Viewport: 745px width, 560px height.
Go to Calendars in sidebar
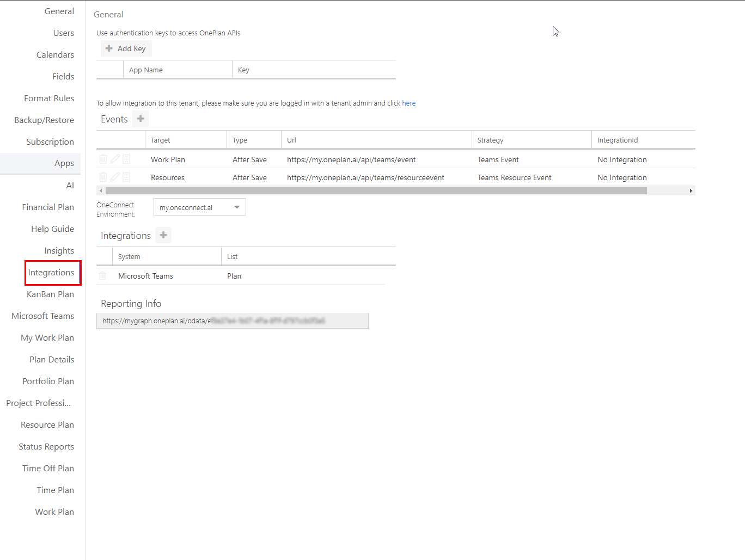pos(55,55)
